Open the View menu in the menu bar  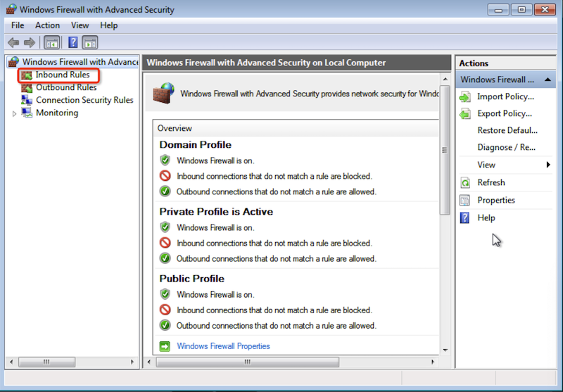pos(80,25)
